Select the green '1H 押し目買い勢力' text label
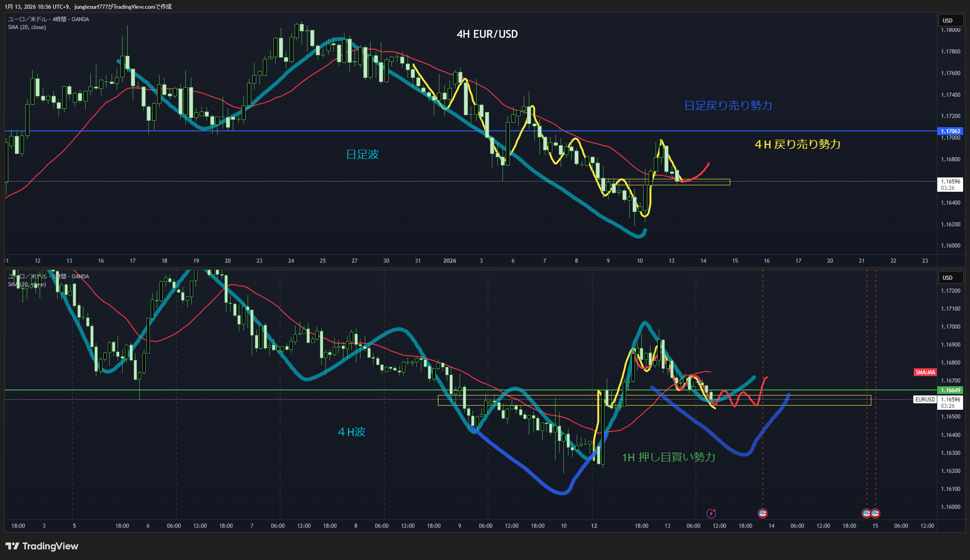Screen dimensions: 970x560 point(668,457)
